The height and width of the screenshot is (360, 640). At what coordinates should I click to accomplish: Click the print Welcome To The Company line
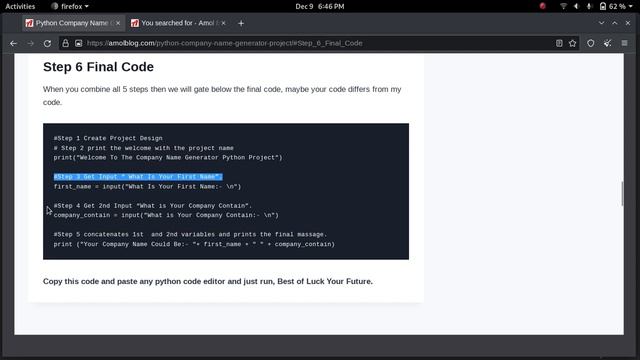click(168, 158)
